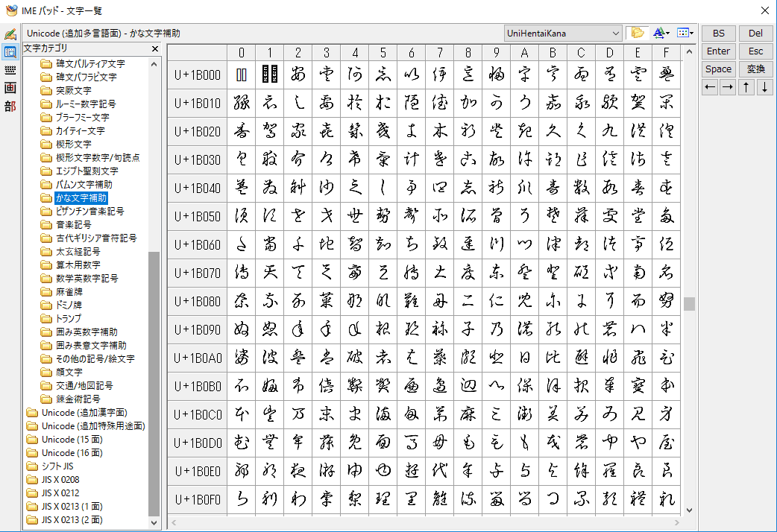Pick the character at row U+1B000 column 0

click(241, 75)
